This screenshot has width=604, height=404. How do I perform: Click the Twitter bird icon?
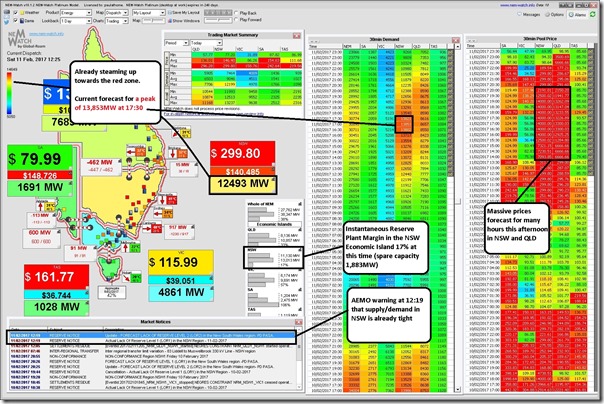click(x=7, y=22)
